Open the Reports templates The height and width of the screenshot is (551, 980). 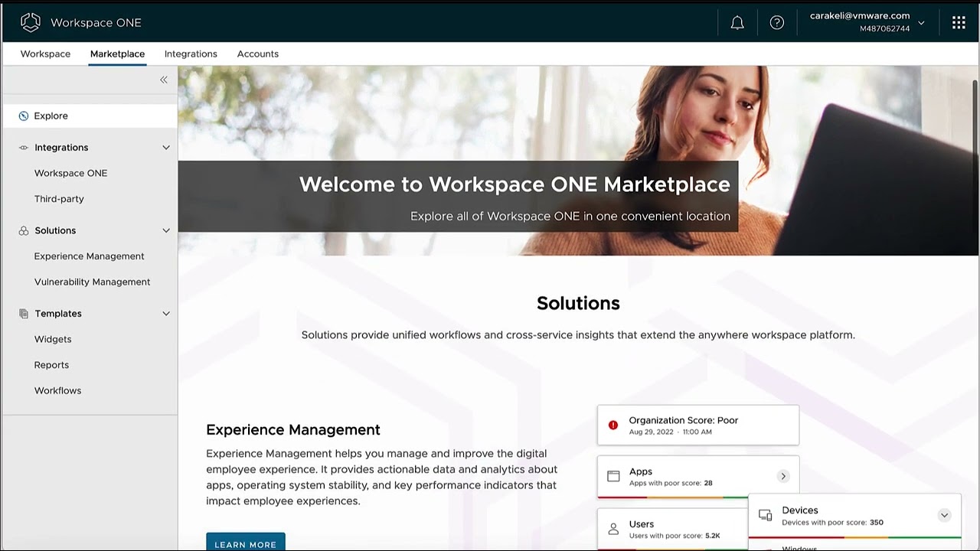(x=51, y=365)
